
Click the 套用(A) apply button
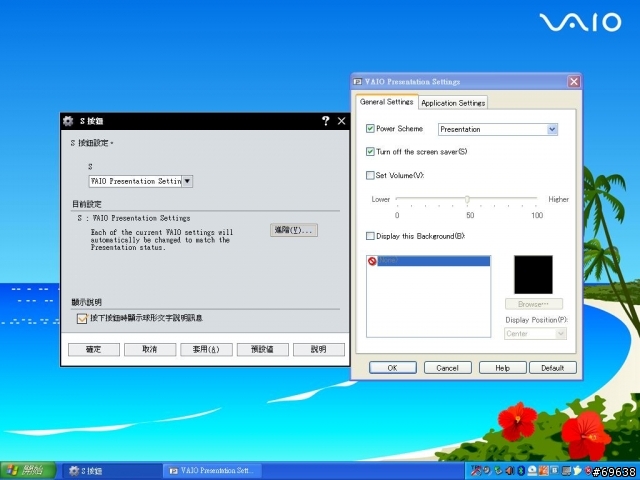(x=206, y=349)
